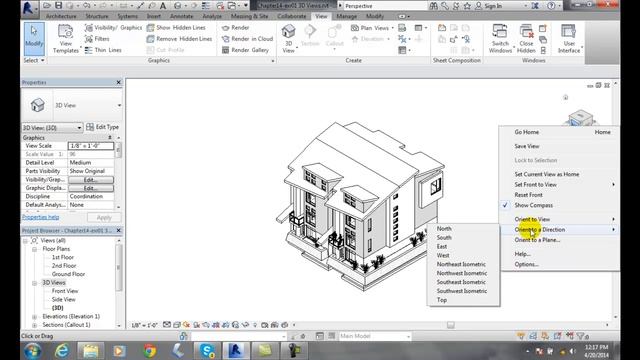Viewport: 640px width, 360px height.
Task: Open Plan Views dropdown
Action: coord(372,28)
